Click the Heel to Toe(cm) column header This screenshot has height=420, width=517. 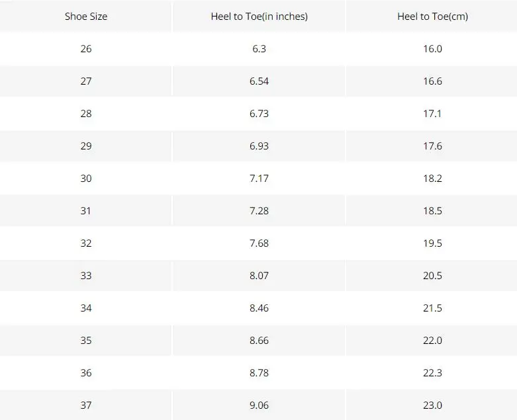coord(432,17)
